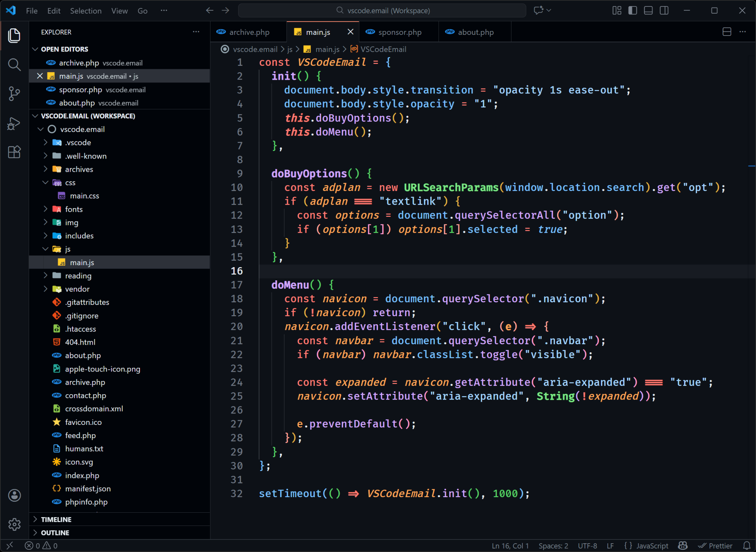Screen dimensions: 756x552
Task: Open Source Control from the Activity Bar
Action: (14, 93)
